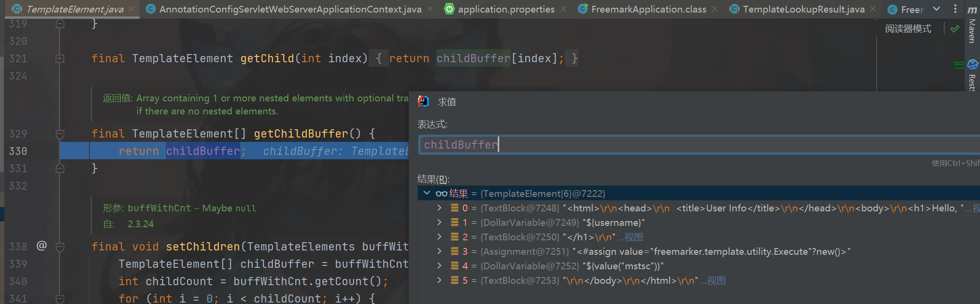The width and height of the screenshot is (980, 304).
Task: Close the TemplateElement.java tab
Action: [x=131, y=9]
